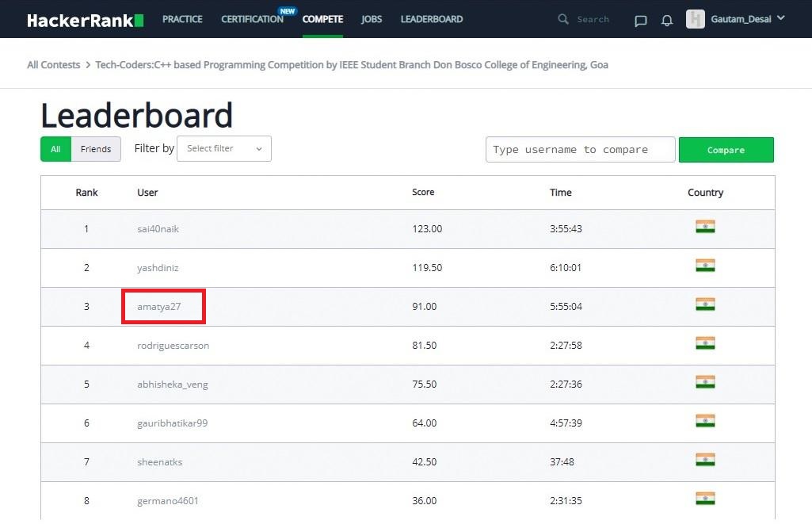812x528 pixels.
Task: Open the messages chat icon
Action: click(x=641, y=21)
